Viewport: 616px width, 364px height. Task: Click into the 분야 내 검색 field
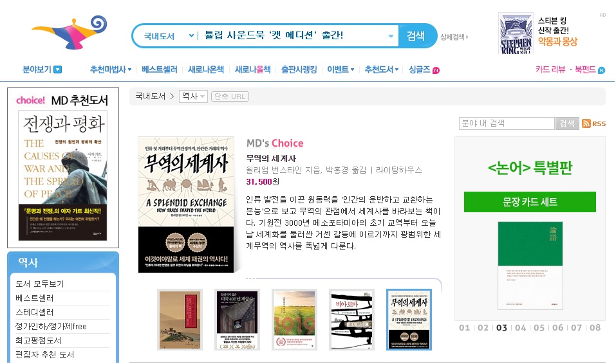pyautogui.click(x=507, y=123)
